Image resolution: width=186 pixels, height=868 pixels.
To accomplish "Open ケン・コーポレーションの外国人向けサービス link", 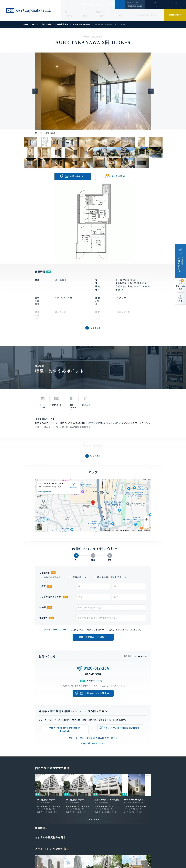I will (x=93, y=738).
